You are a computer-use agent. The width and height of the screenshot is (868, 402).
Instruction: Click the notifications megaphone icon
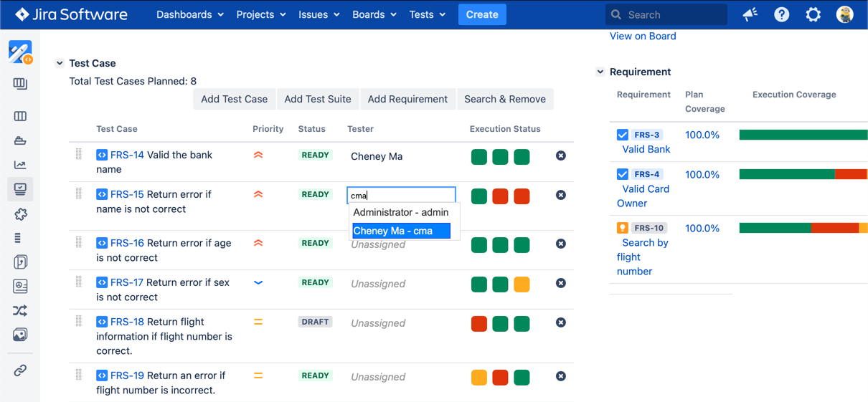[x=750, y=14]
